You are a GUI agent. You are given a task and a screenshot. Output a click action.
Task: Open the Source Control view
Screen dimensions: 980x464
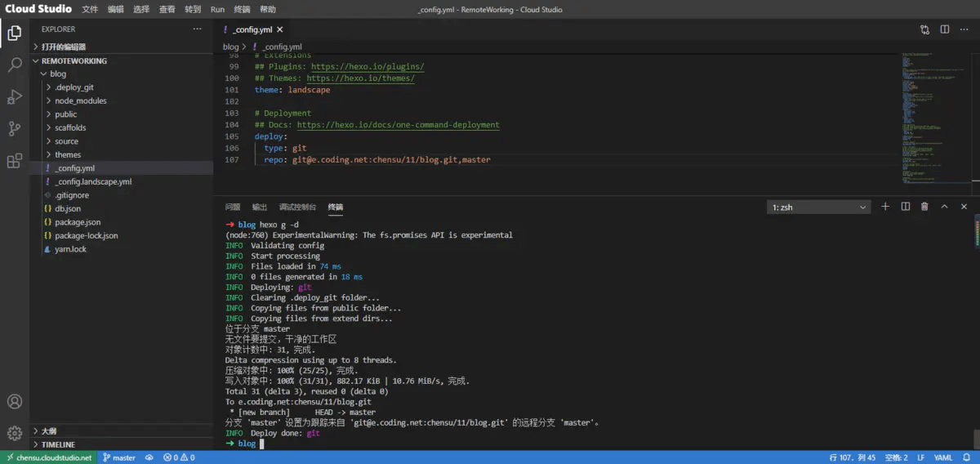click(15, 128)
